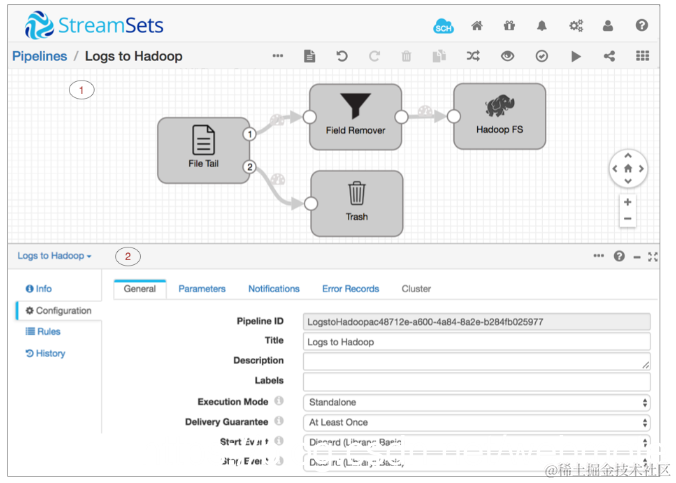Click the Title input field
Screen dimensions: 676x483
(x=476, y=342)
